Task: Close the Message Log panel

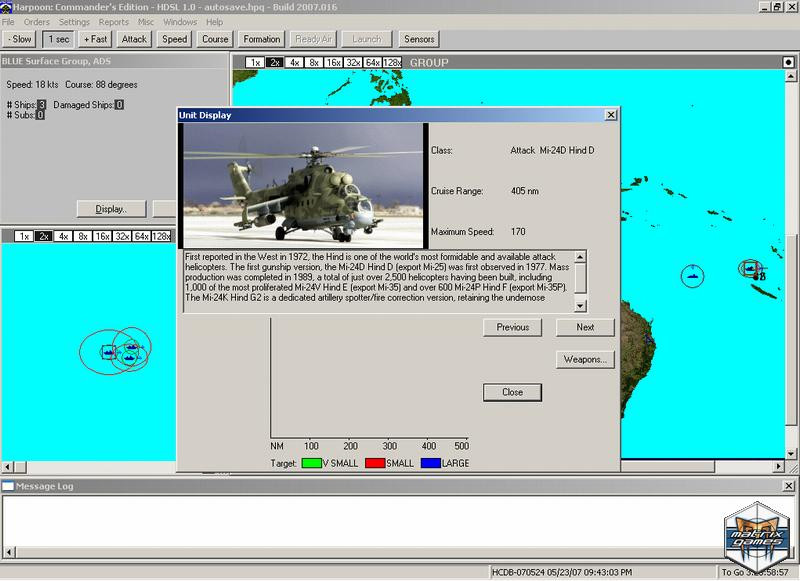Action: click(788, 486)
